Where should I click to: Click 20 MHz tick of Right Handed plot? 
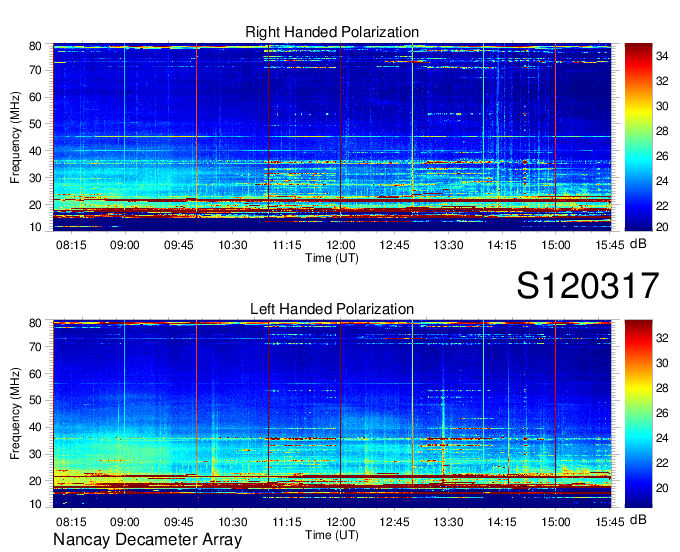(35, 205)
